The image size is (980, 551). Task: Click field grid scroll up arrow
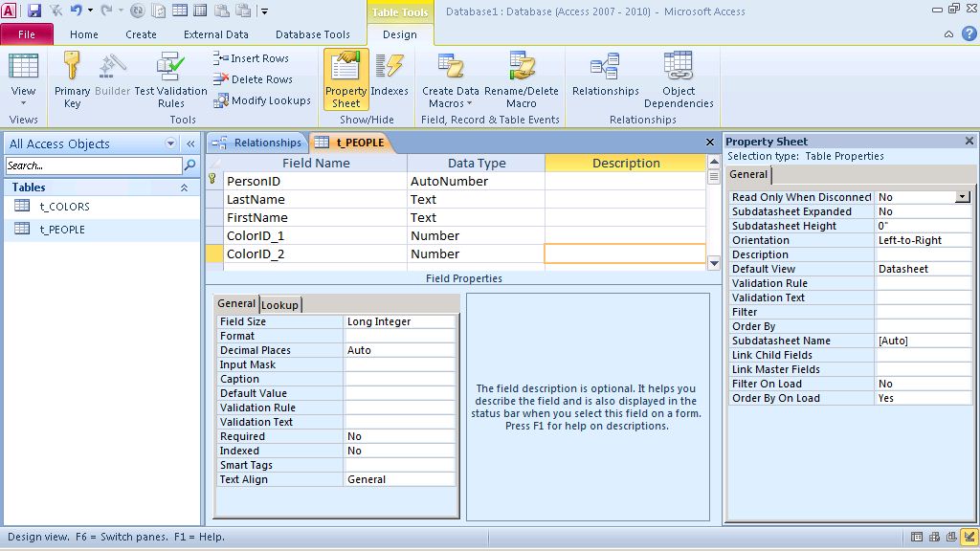pos(714,162)
